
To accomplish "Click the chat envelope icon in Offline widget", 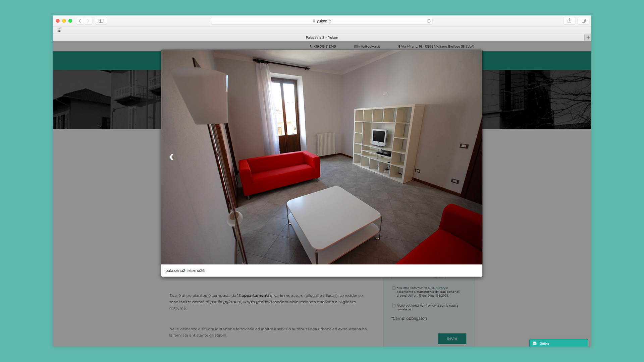I will point(535,343).
